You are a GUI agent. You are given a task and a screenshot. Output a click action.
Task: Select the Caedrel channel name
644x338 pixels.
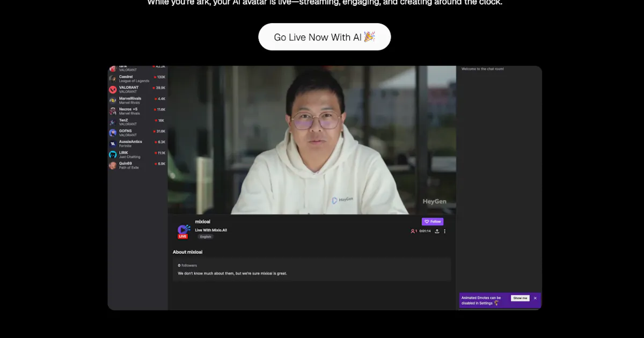tap(126, 77)
